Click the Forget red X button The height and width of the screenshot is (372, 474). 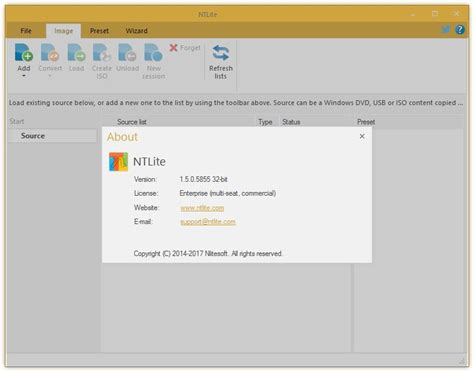point(173,48)
